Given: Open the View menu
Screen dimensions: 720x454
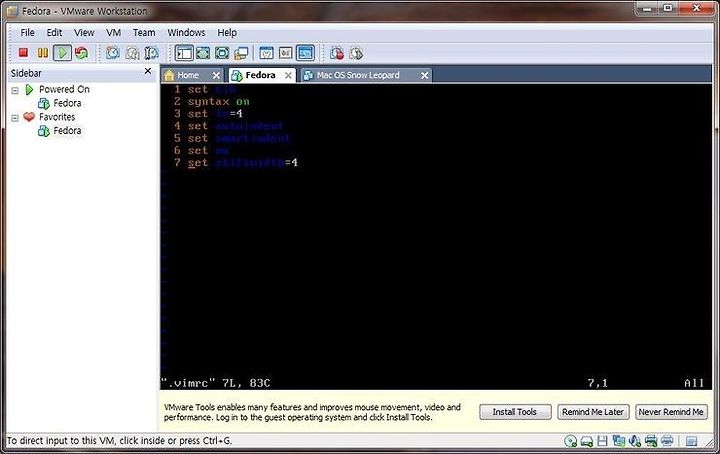Looking at the screenshot, I should coord(84,33).
